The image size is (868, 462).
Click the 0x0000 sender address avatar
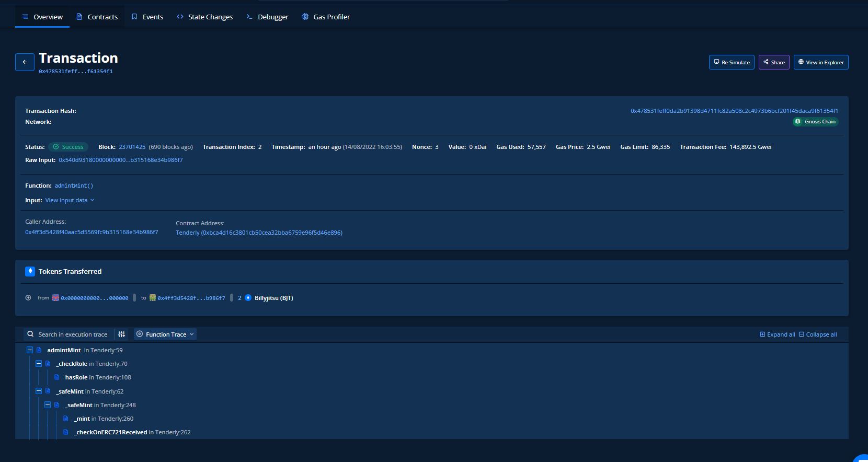tap(55, 298)
